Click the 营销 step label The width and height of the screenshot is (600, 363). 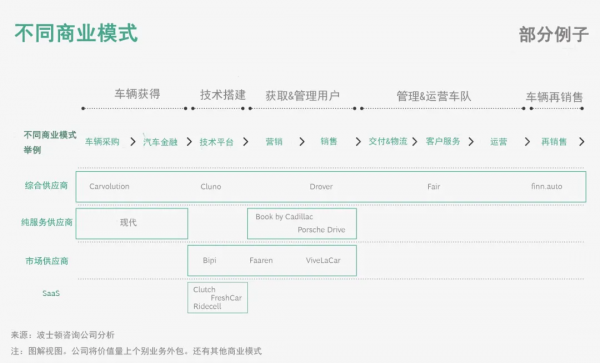tap(274, 142)
